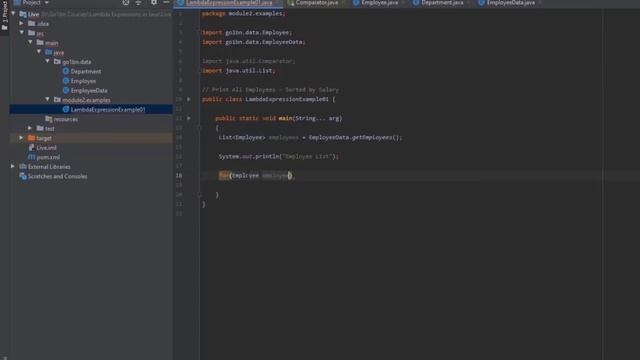Collapse the main folder

coord(30,42)
